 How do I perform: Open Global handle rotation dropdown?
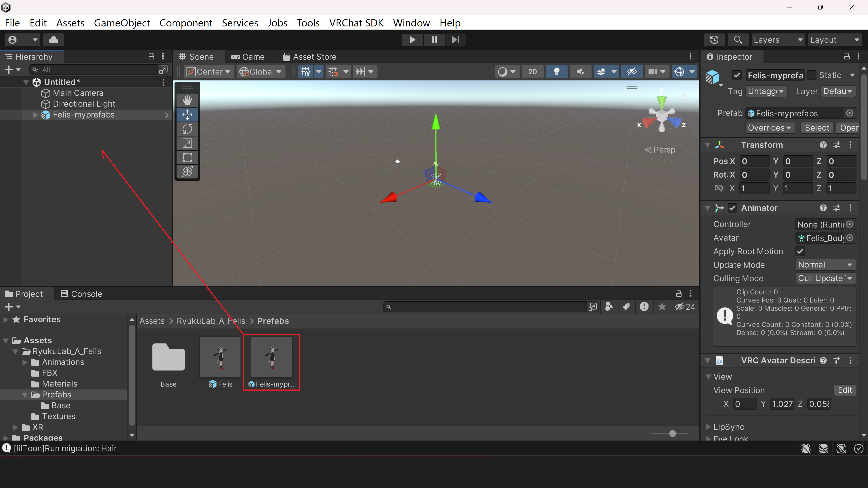pos(260,71)
